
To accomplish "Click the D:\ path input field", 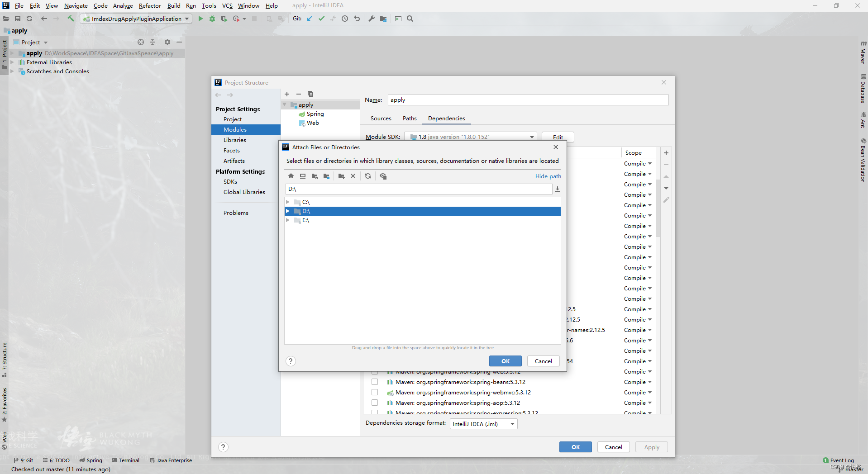I will point(419,189).
